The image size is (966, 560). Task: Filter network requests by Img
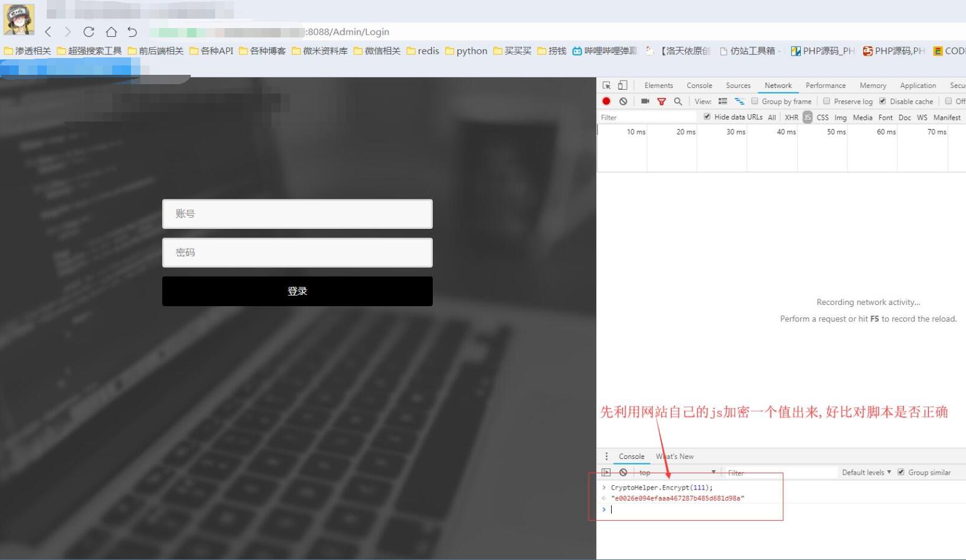[841, 117]
